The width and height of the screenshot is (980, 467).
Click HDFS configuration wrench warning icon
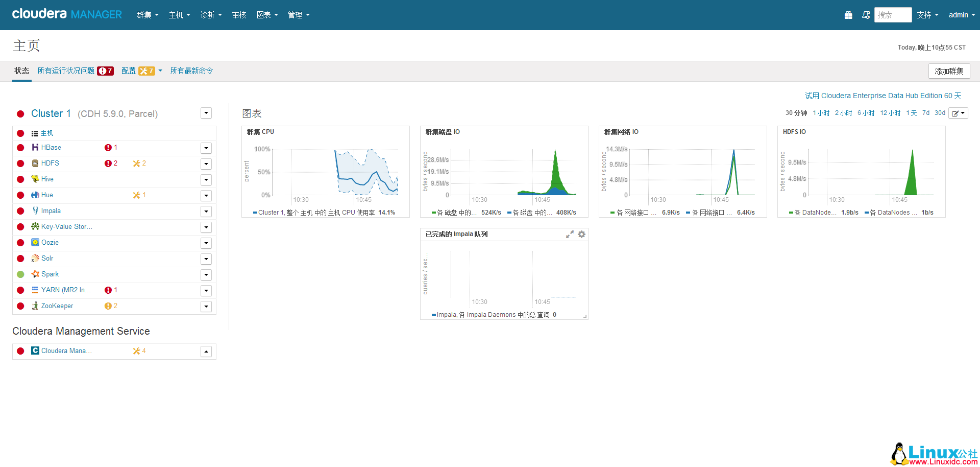tap(136, 164)
